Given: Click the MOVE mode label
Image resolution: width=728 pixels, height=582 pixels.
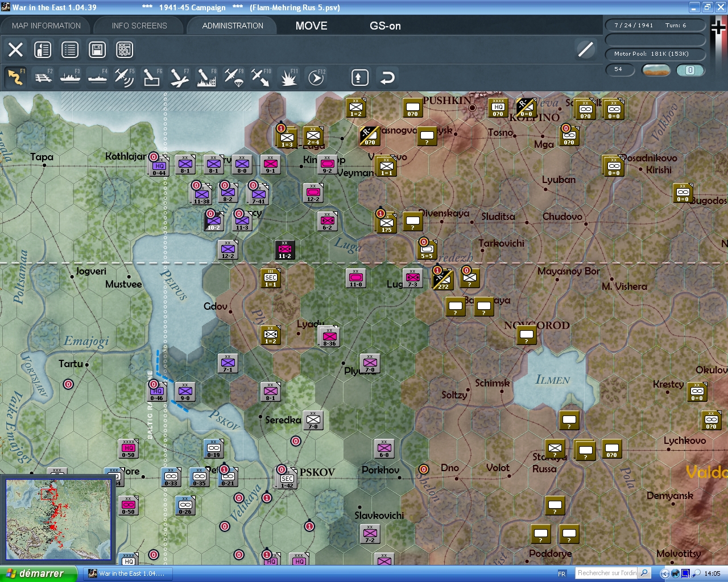Looking at the screenshot, I should pyautogui.click(x=312, y=26).
